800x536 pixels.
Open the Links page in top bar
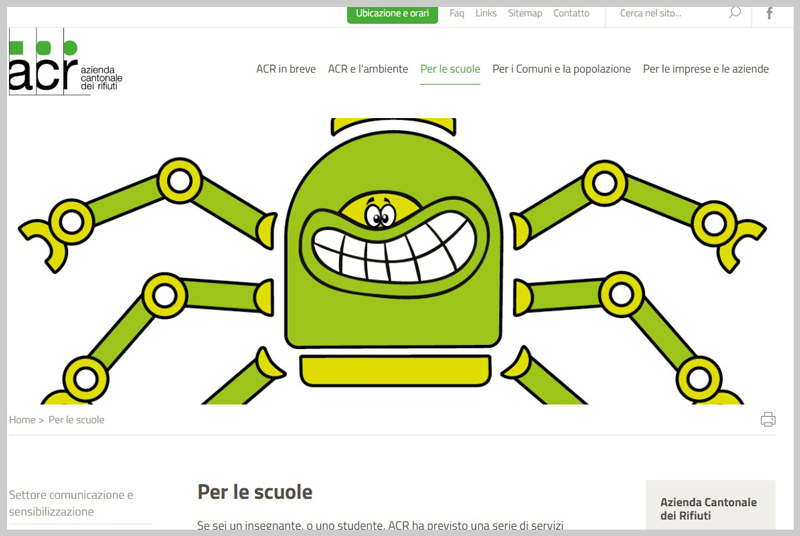486,14
